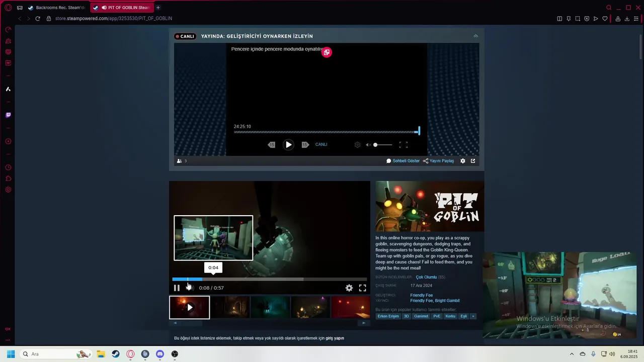Seek along the trailer progress bar
Viewport: 644px width, 362px height.
tap(269, 279)
